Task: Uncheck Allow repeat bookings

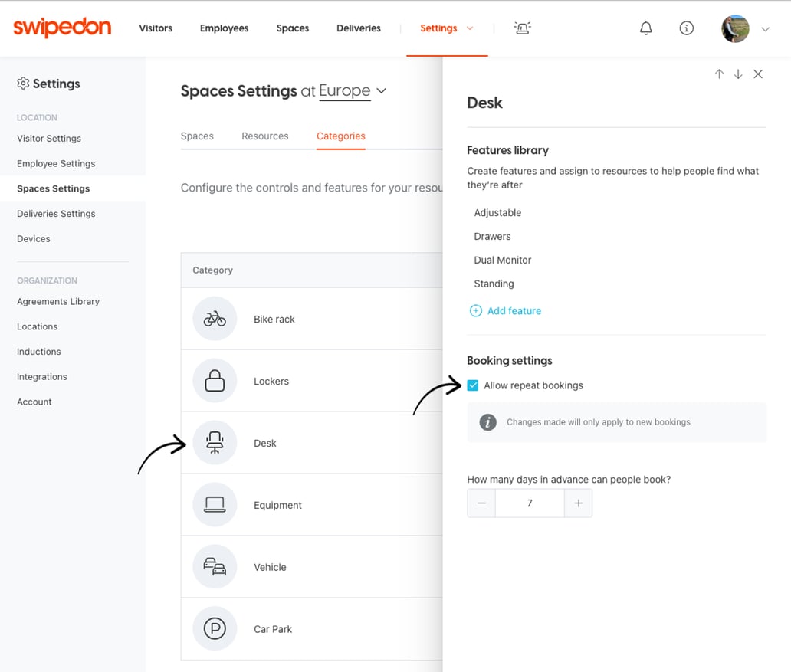Action: (473, 385)
